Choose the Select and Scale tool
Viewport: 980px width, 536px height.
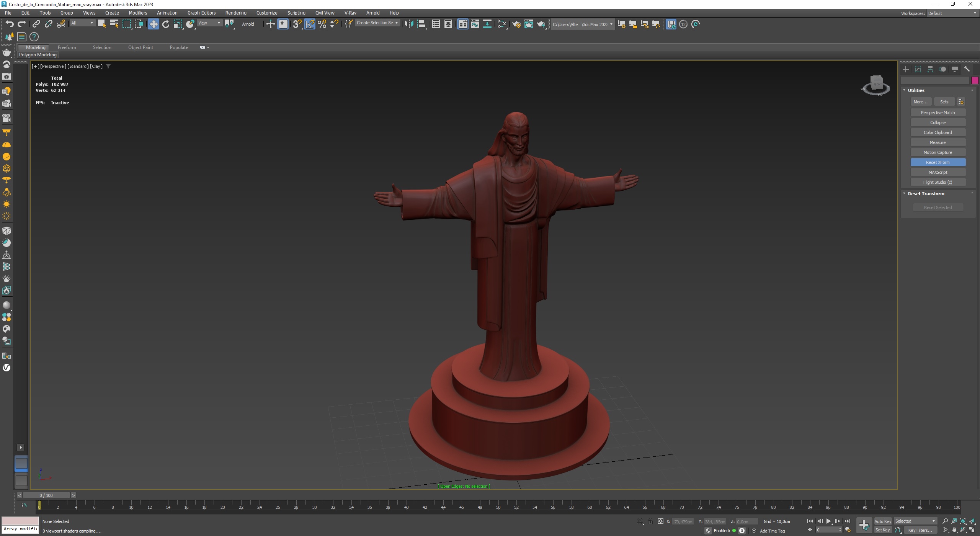click(178, 24)
